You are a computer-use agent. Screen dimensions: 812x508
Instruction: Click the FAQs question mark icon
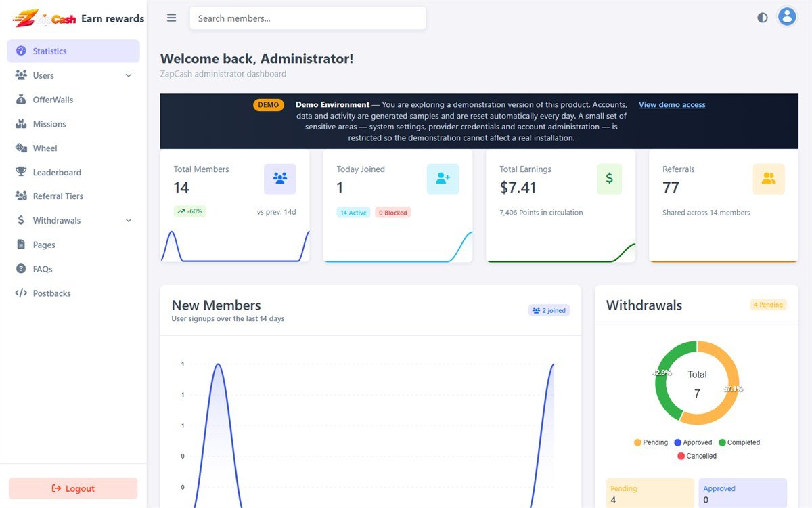click(x=21, y=269)
